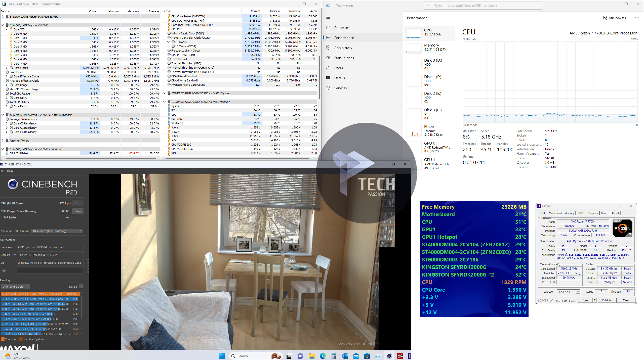Click the Validate button in CPU-Z
644x360 pixels.
coord(607,300)
